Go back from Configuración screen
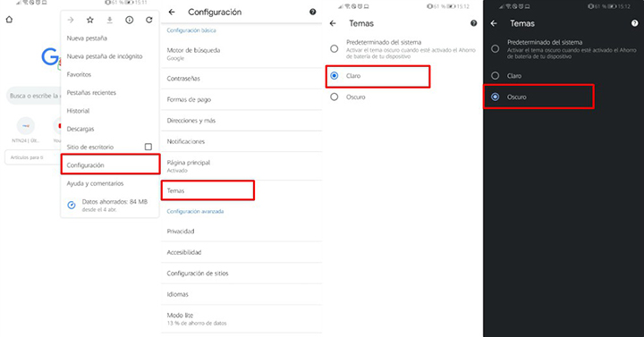This screenshot has height=337, width=644. (172, 12)
